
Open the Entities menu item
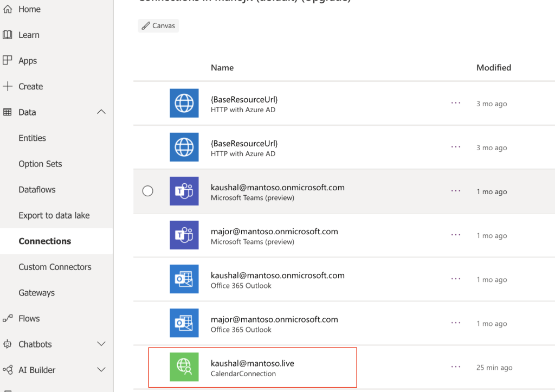[33, 138]
